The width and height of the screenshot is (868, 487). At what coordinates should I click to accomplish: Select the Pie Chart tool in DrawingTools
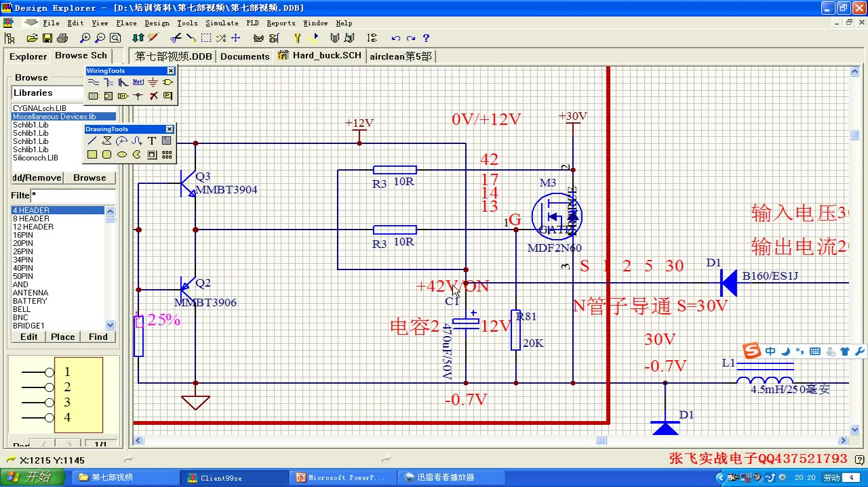pos(136,154)
